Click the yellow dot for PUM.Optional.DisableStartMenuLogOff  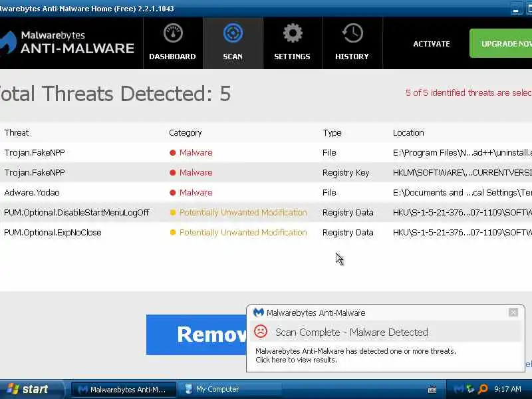pos(173,213)
